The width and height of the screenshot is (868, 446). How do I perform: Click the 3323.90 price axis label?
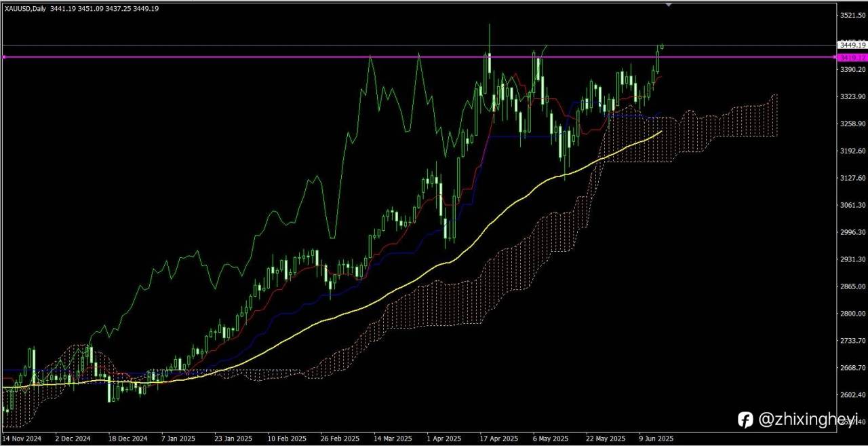tap(852, 96)
